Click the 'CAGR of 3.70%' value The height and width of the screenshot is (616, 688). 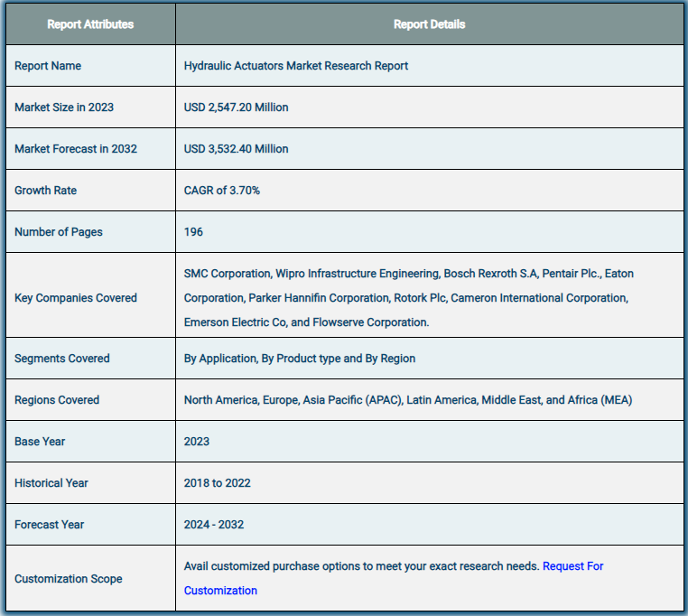tap(222, 191)
